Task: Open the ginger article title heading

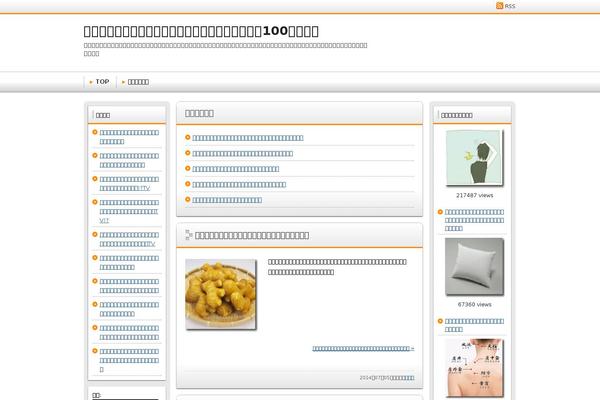Action: 252,235
